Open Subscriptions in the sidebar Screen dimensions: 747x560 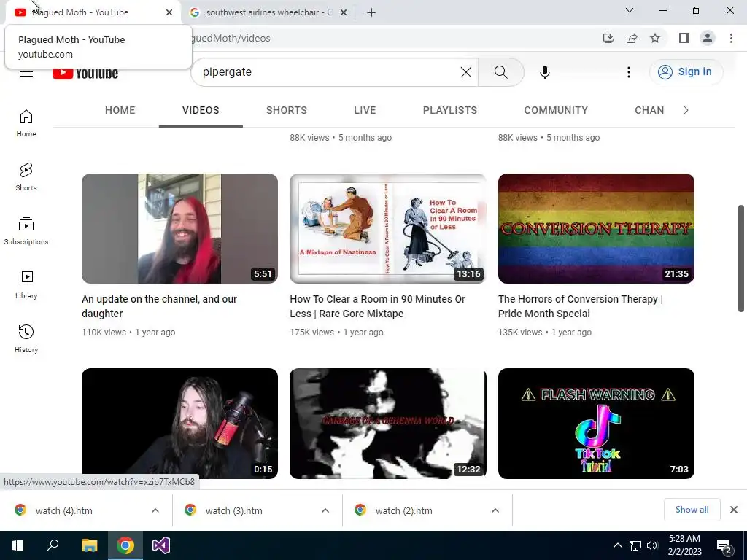26,231
